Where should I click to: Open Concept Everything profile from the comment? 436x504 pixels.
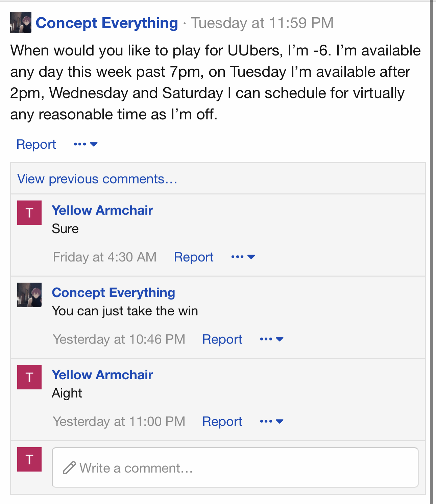click(114, 293)
